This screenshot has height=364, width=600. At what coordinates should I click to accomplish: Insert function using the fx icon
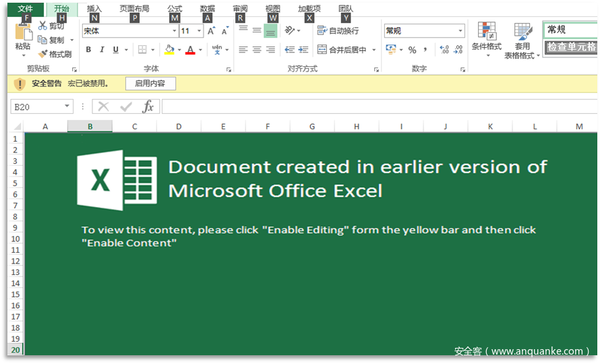(x=148, y=107)
